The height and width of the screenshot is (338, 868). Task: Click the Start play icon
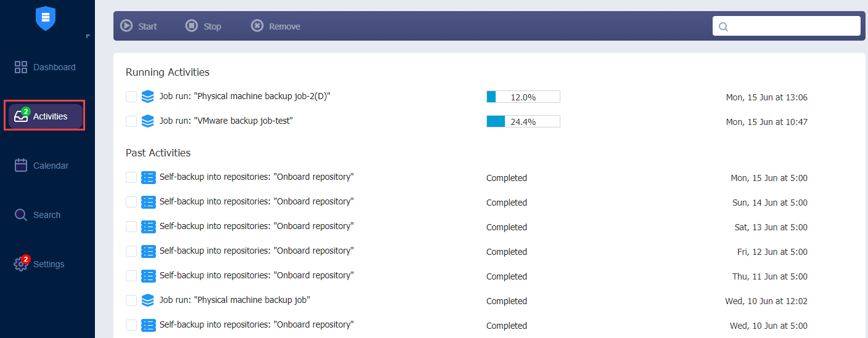126,26
